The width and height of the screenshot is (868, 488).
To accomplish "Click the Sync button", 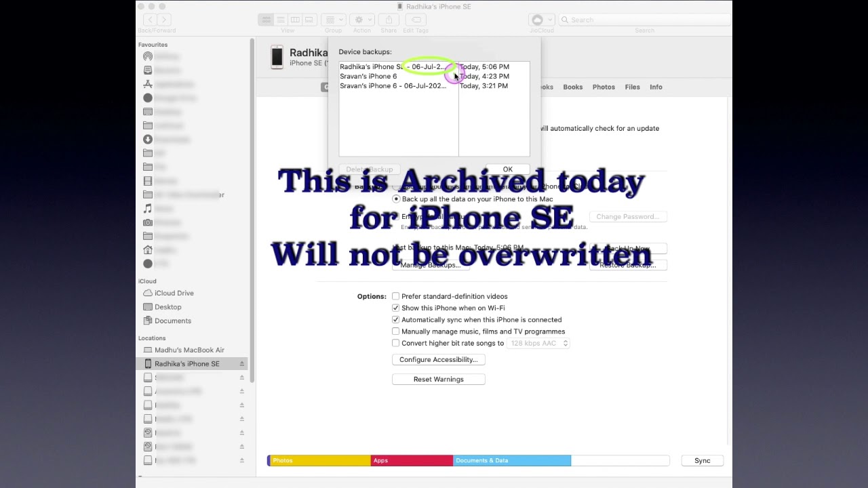I will tap(702, 461).
